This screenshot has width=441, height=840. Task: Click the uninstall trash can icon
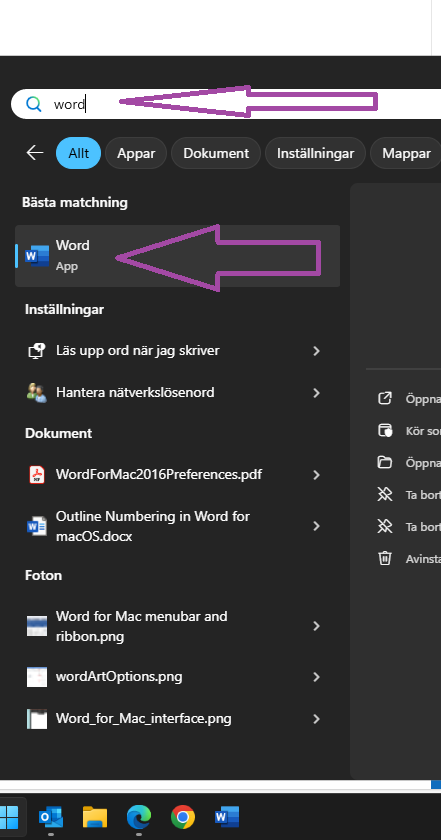[x=385, y=558]
